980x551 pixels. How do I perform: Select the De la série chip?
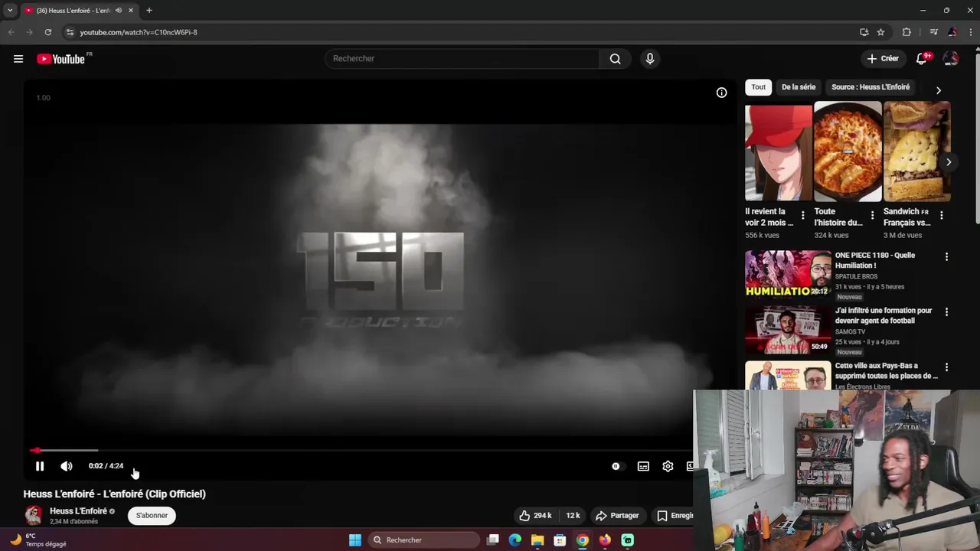coord(799,87)
